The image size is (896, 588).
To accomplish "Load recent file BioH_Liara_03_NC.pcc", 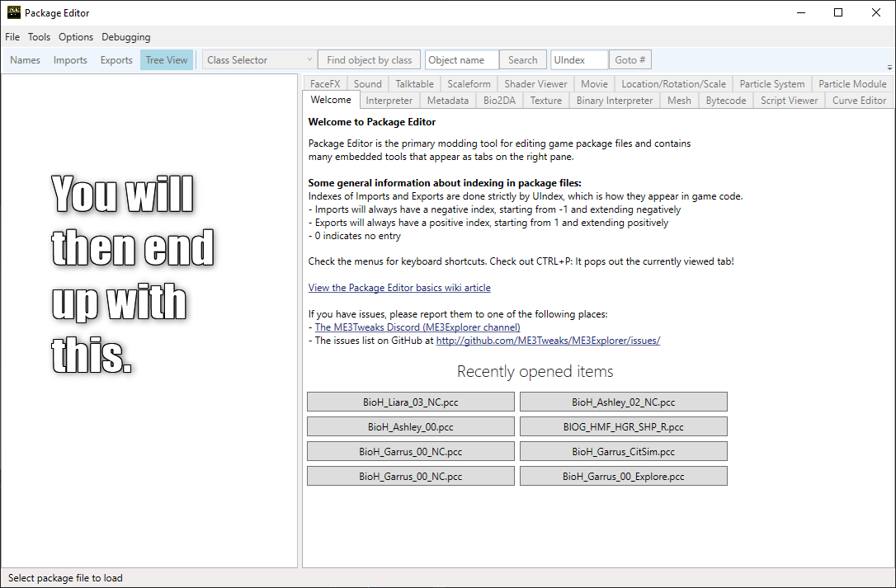I will pos(410,402).
